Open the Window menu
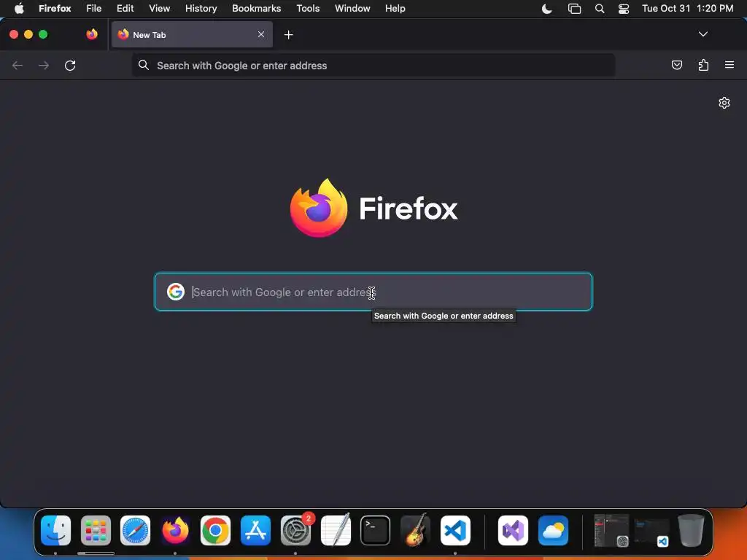747x560 pixels. tap(352, 8)
